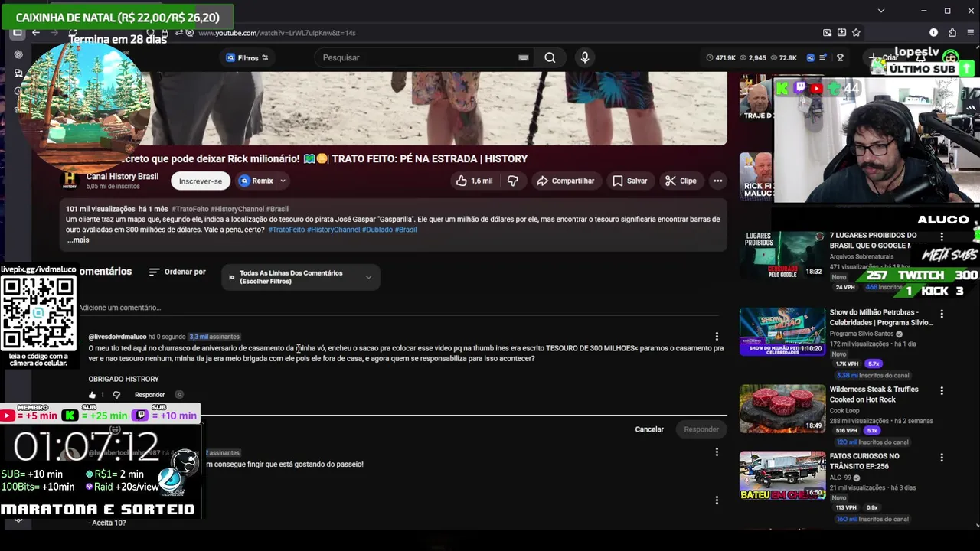Screen dimensions: 980x551
Task: Open Fatos Curiosos no Trânsito thumbnail
Action: coord(782,475)
